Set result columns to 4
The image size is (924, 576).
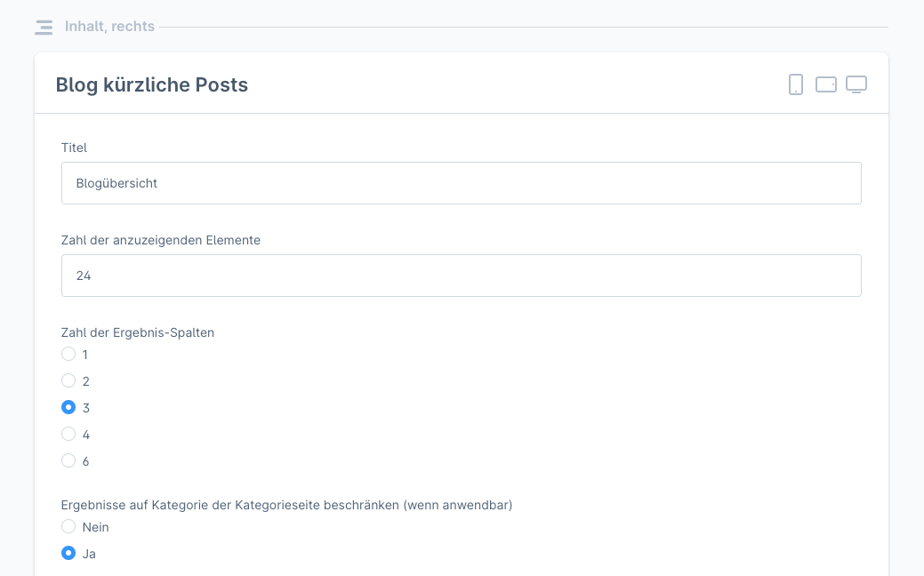point(68,435)
